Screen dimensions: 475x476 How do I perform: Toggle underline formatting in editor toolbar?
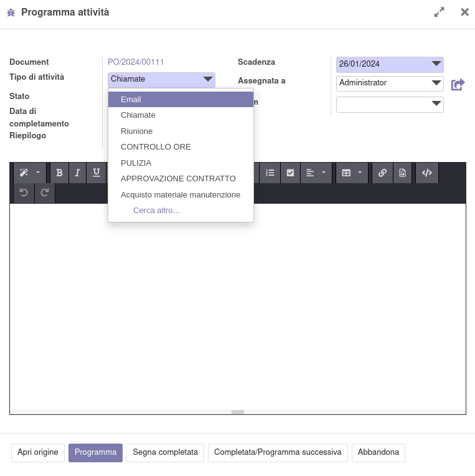pyautogui.click(x=96, y=173)
